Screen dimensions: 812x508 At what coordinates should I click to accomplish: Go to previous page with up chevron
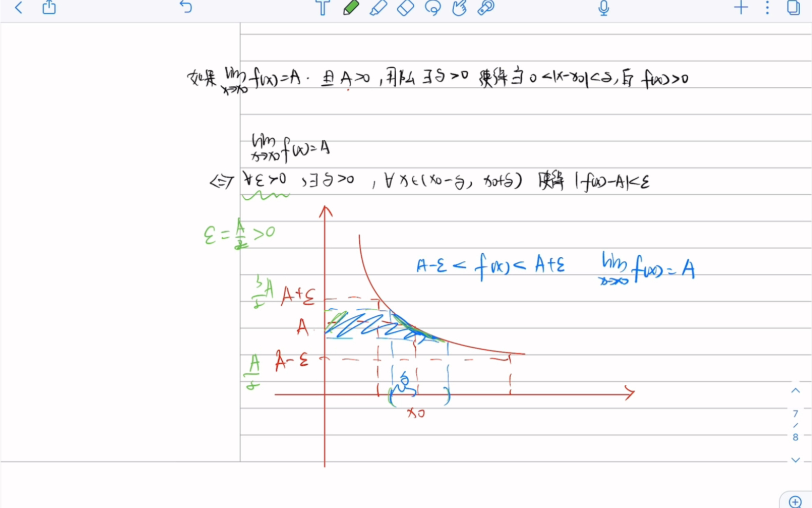[x=796, y=390]
